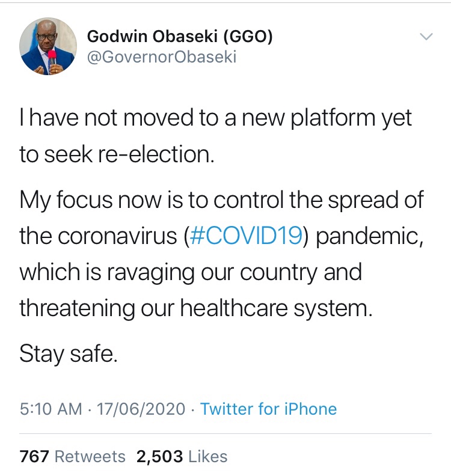
Task: Click the 17/06/2020 date
Action: click(x=143, y=409)
